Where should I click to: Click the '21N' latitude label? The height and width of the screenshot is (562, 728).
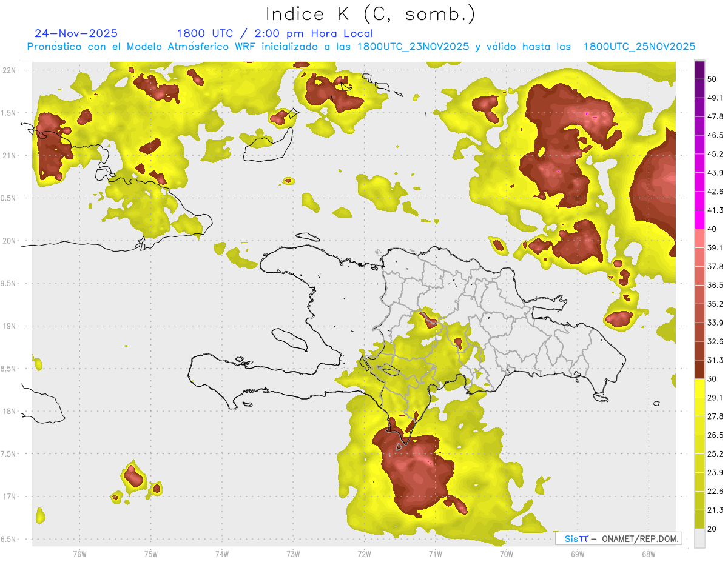pos(9,156)
